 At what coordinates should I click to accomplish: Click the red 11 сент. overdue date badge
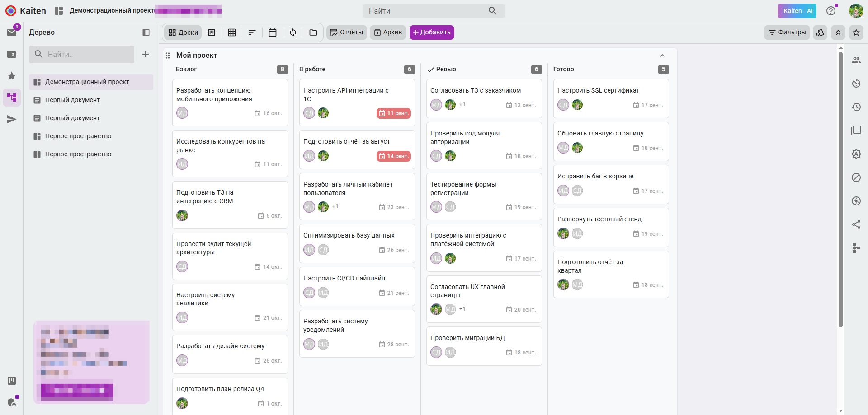coord(394,113)
